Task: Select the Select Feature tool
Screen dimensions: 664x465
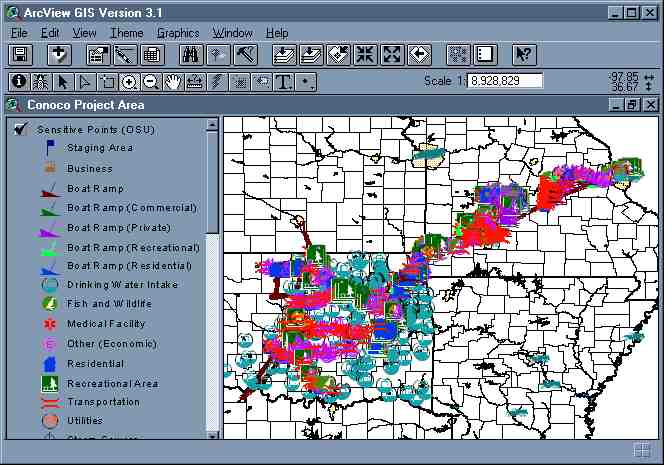Action: [107, 82]
